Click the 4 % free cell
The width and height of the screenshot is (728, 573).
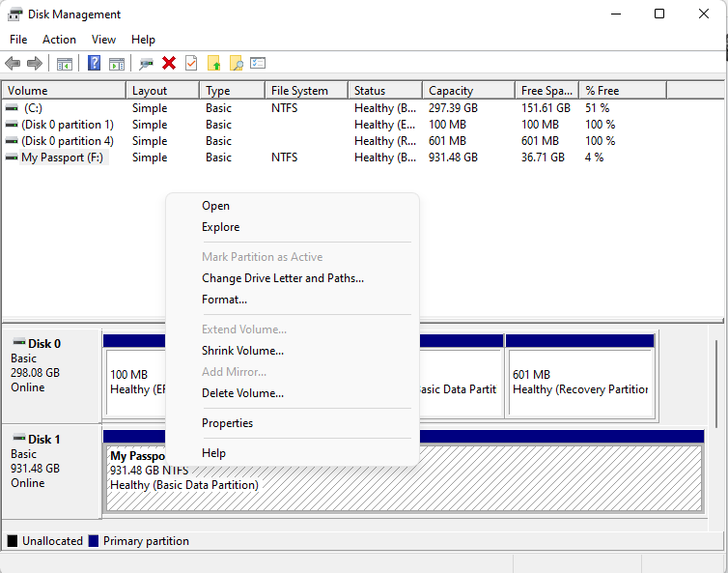(x=594, y=158)
